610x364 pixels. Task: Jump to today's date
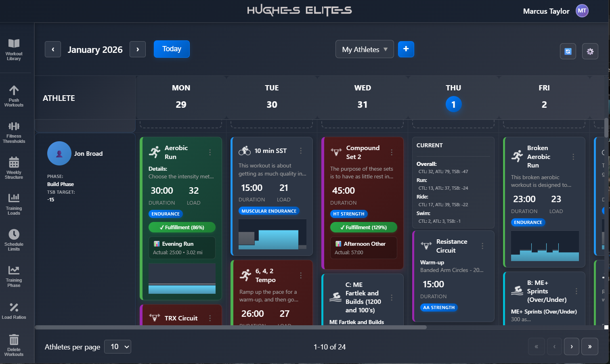click(x=171, y=49)
